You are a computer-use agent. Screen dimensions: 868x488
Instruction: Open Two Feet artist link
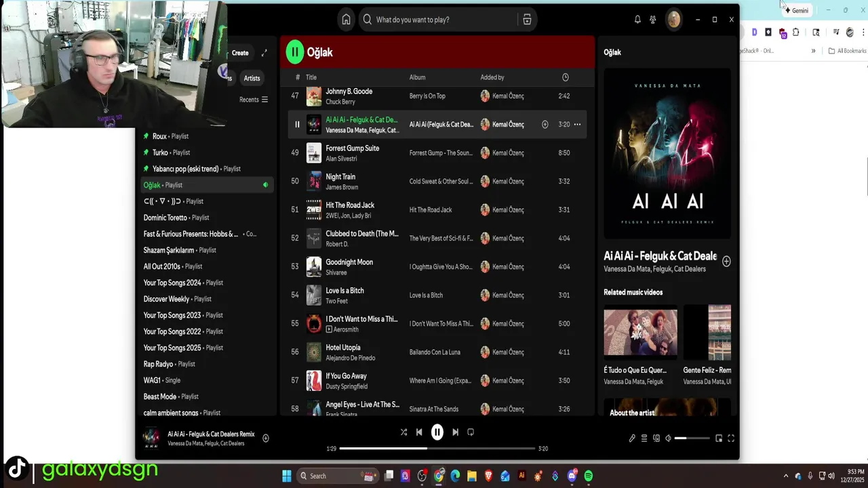[336, 301]
